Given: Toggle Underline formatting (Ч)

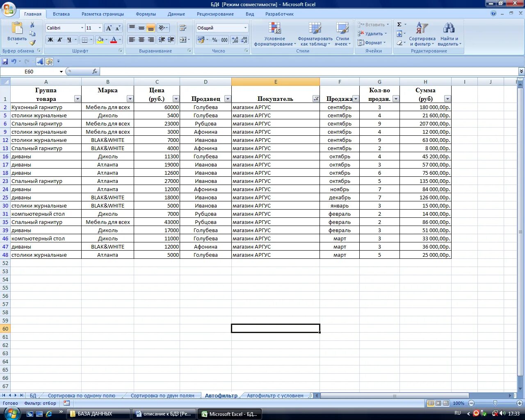Looking at the screenshot, I should tap(69, 40).
